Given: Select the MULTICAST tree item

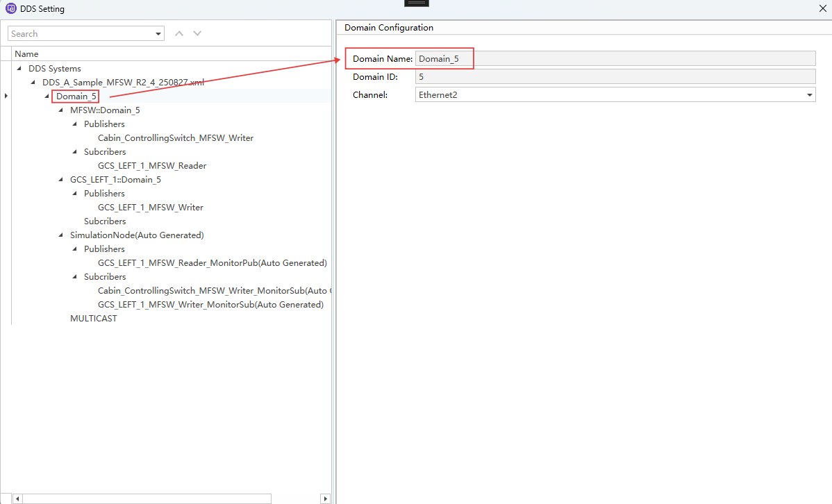Looking at the screenshot, I should point(93,319).
